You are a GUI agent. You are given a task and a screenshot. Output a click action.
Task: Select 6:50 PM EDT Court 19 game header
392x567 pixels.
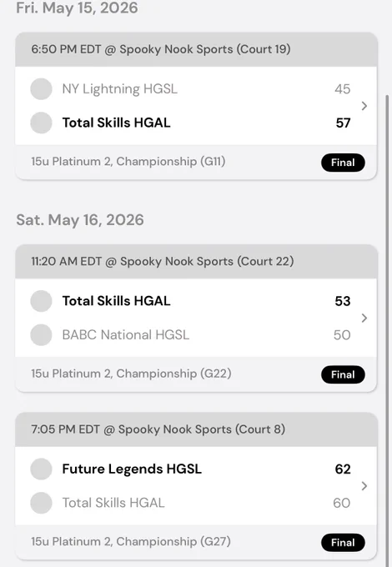click(196, 49)
